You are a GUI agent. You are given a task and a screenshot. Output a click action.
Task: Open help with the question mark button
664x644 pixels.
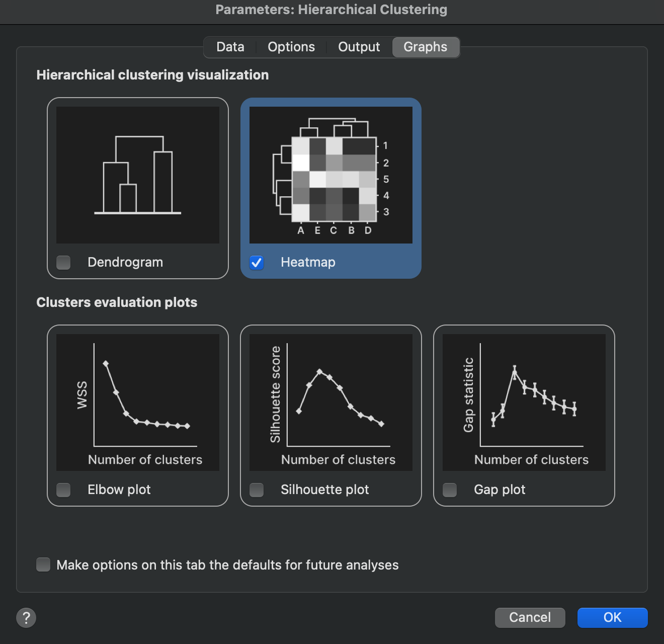pos(26,617)
